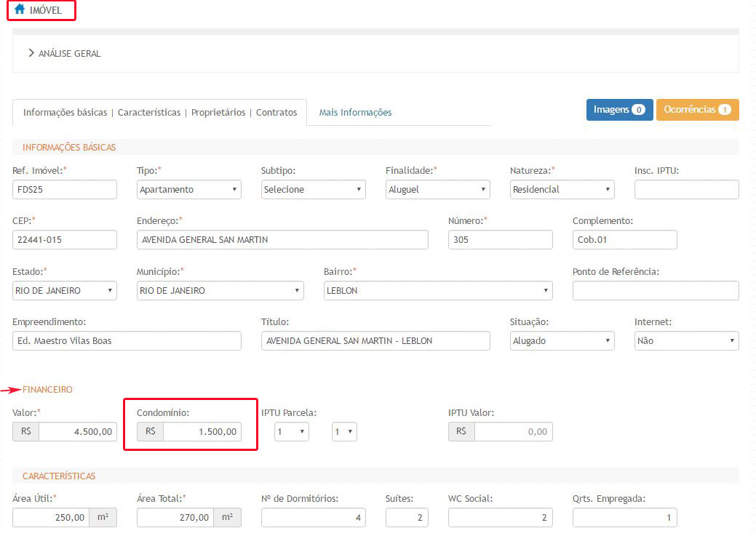This screenshot has height=536, width=756.
Task: Switch to the Mais Informações tab
Action: 355,113
